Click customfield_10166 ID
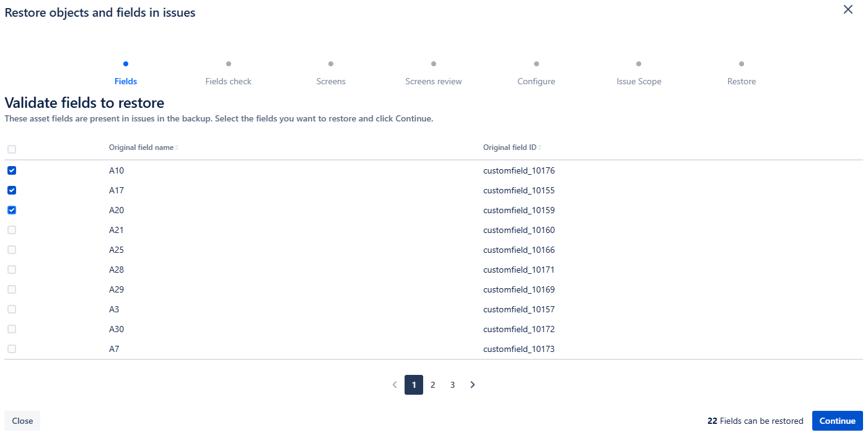The height and width of the screenshot is (435, 868). coord(519,250)
